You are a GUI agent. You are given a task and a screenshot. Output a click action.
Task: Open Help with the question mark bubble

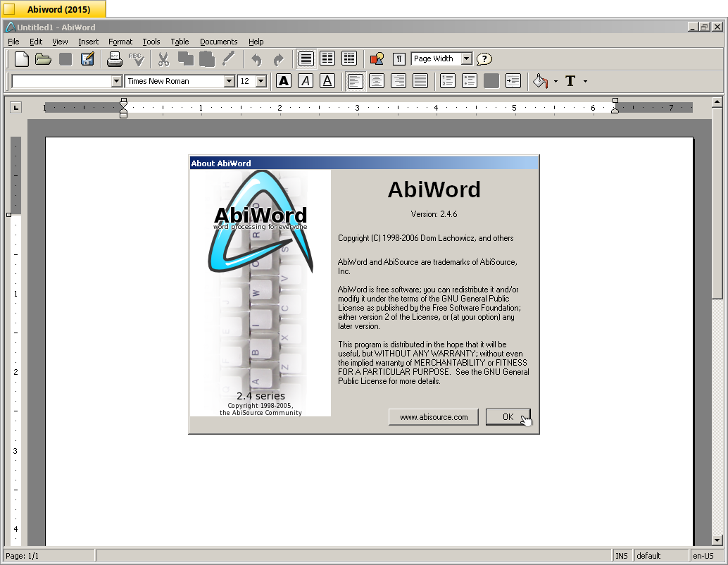(x=484, y=59)
